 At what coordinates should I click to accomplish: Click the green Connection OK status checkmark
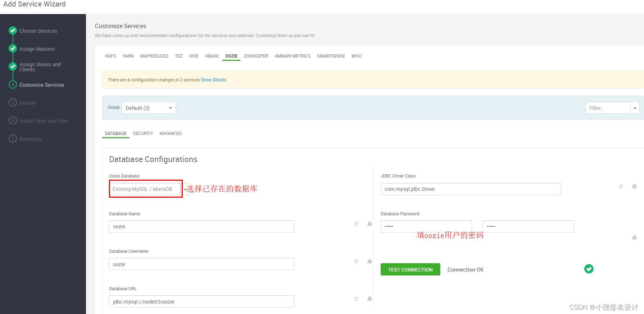coord(589,269)
